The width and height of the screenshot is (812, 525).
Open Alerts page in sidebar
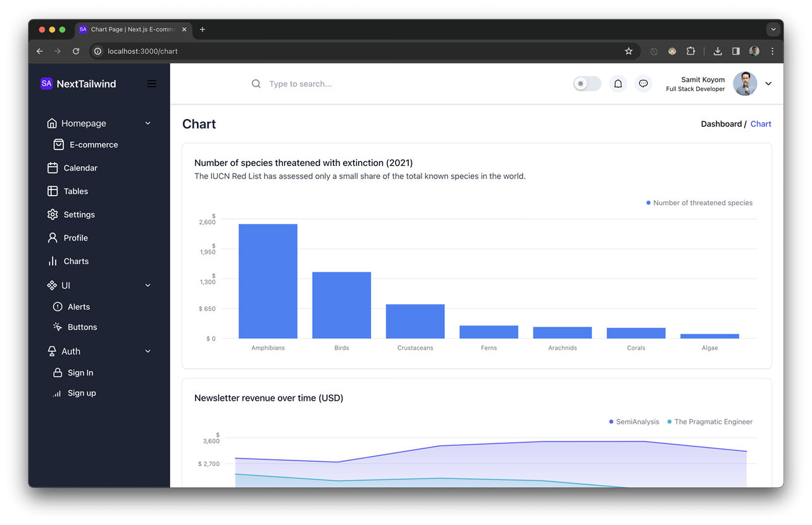[x=79, y=307]
